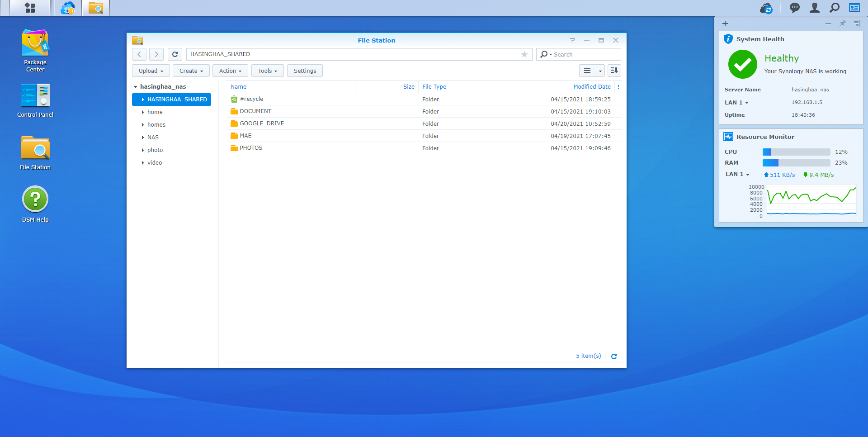
Task: Click the list view mode button
Action: coord(587,71)
